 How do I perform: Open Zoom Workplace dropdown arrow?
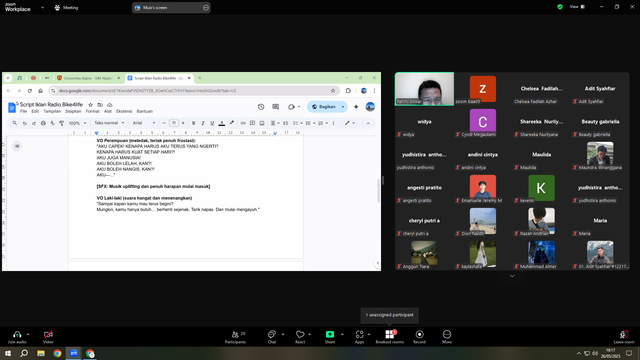[x=42, y=7]
